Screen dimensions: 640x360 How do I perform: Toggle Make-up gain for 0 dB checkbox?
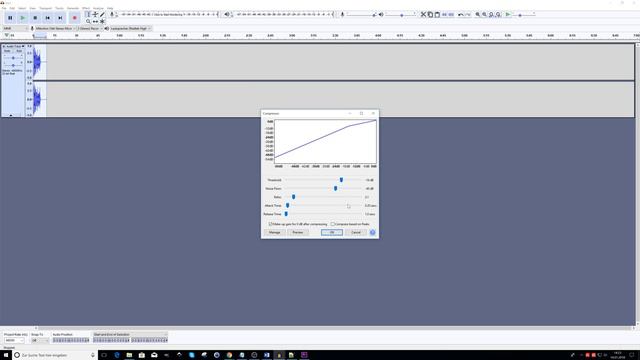pos(270,224)
